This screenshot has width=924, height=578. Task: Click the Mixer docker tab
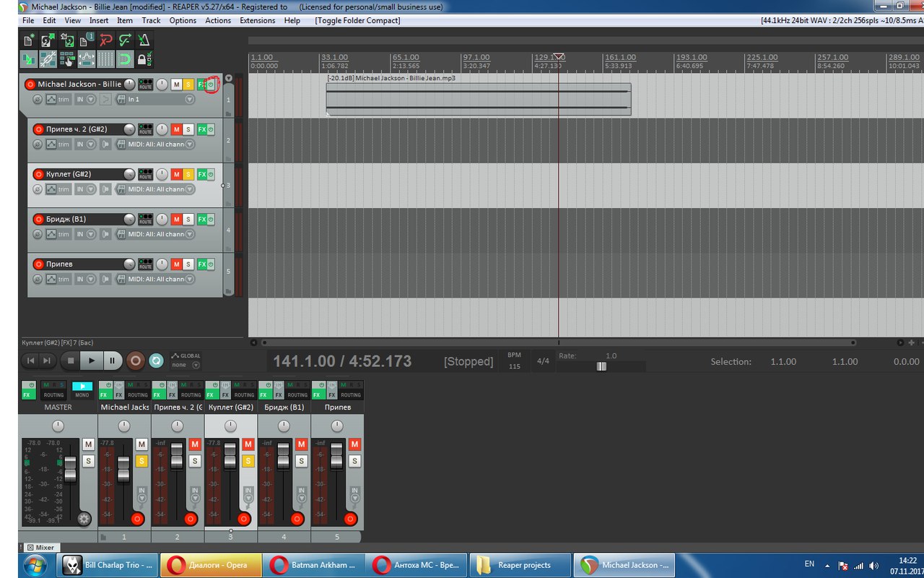pyautogui.click(x=40, y=548)
